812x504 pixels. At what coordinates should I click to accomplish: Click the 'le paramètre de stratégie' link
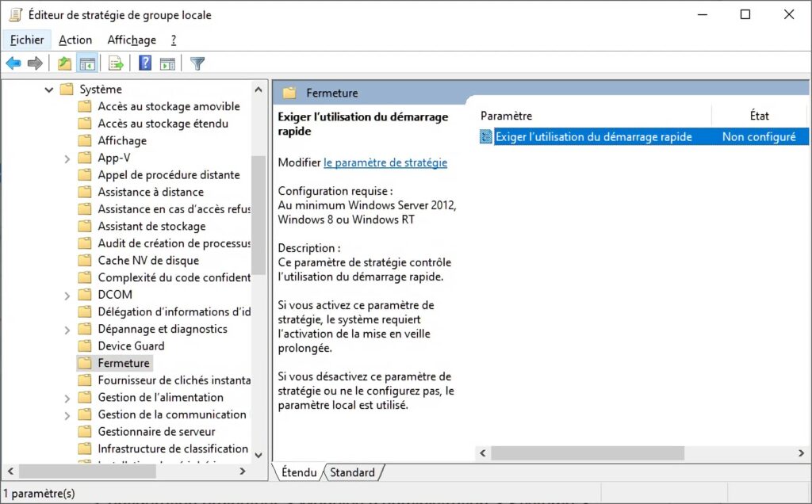pos(385,162)
